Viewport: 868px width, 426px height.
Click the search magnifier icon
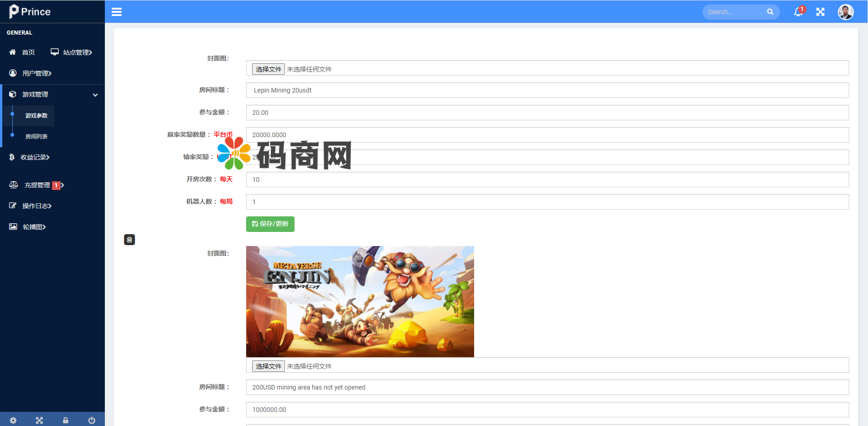point(770,12)
